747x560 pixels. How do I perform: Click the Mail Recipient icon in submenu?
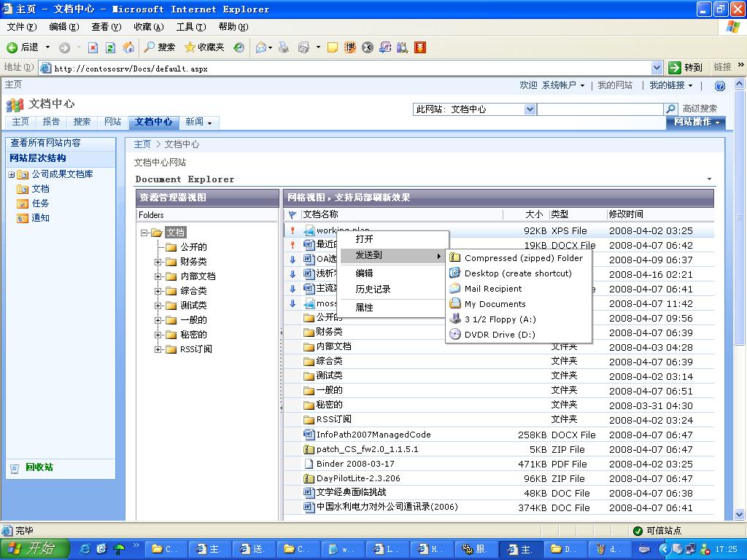click(455, 289)
